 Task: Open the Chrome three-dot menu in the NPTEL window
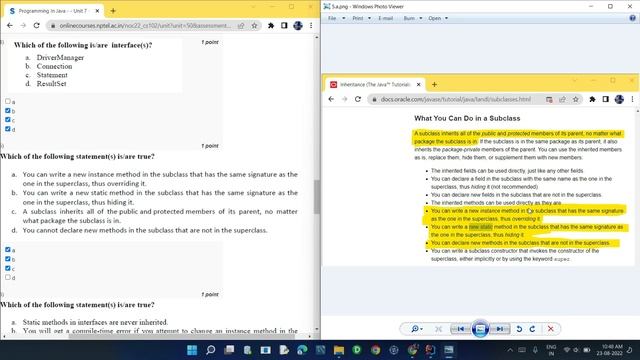pyautogui.click(x=311, y=25)
